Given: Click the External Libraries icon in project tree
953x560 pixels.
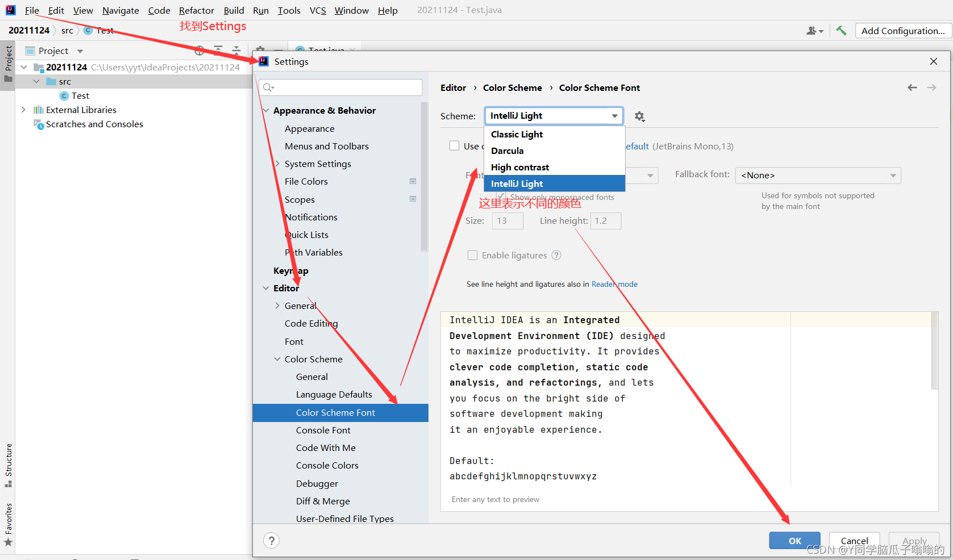Looking at the screenshot, I should tap(39, 110).
